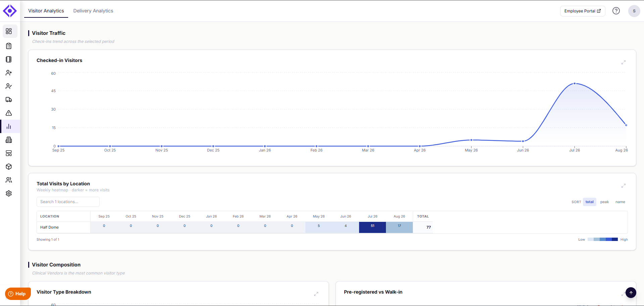Viewport: 644px width, 306px height.
Task: Open the warning triangle alerts icon
Action: 9,113
